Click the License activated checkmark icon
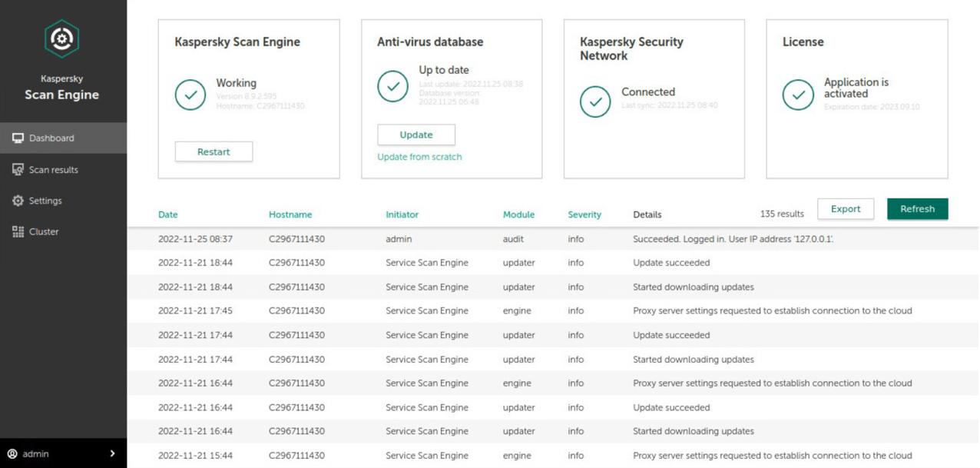Screen dimensions: 980x468 pyautogui.click(x=798, y=95)
